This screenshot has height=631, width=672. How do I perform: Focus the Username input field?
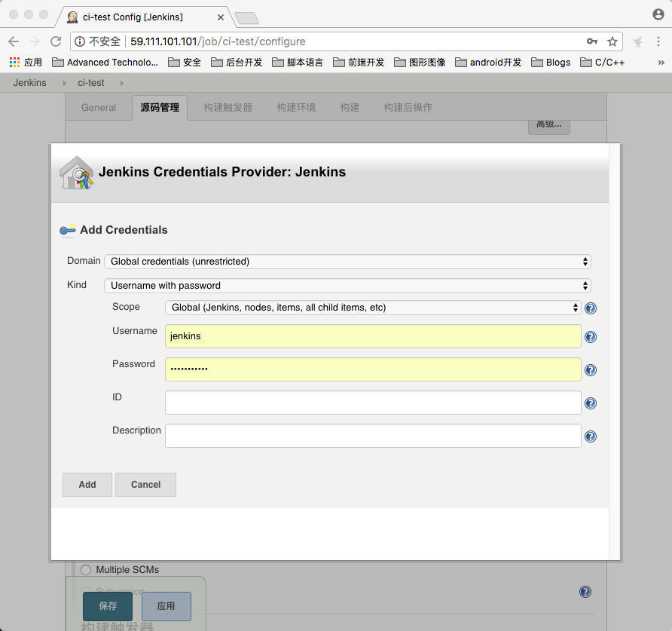(373, 336)
